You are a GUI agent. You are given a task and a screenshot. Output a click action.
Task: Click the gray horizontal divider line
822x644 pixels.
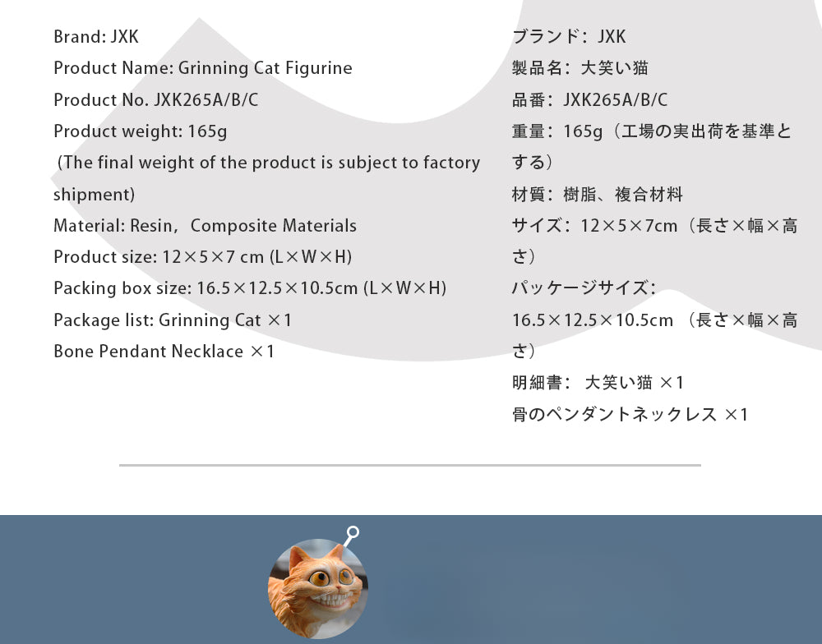[410, 465]
